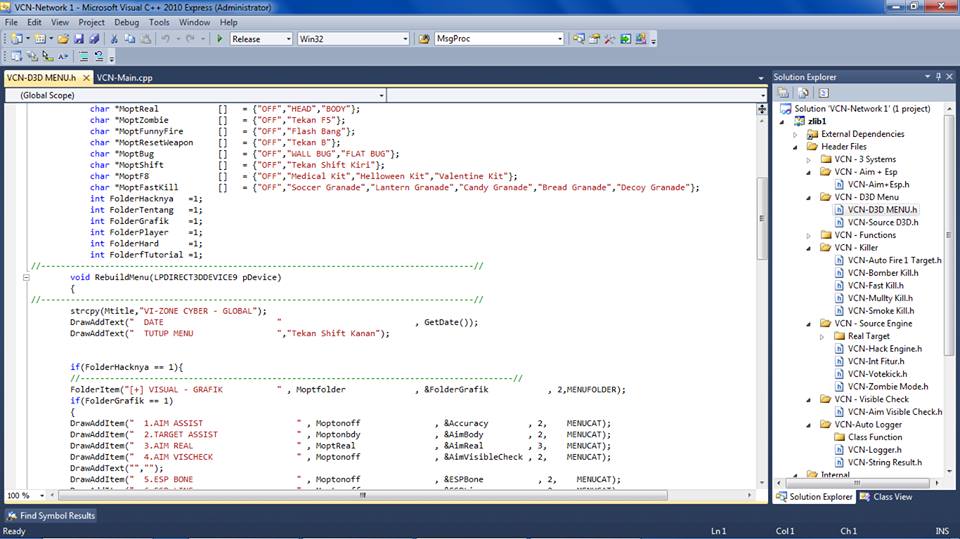Switch to the Class View tab
This screenshot has height=539, width=960.
click(886, 497)
